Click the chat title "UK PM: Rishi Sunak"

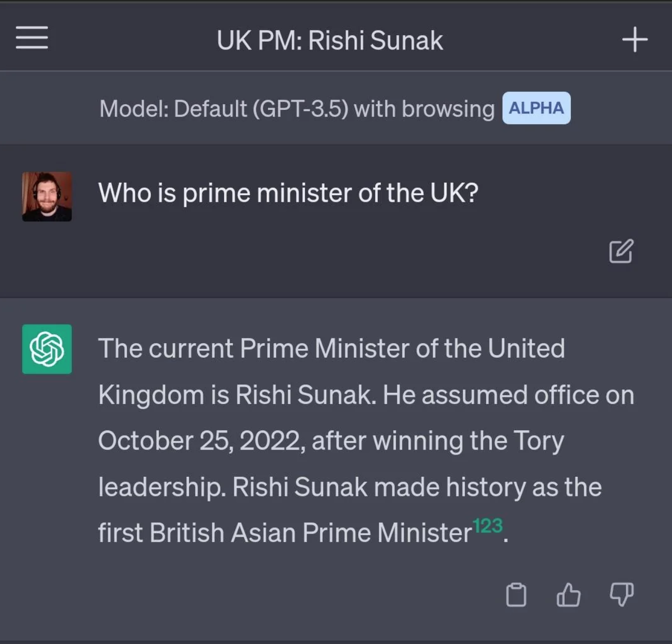coord(329,40)
